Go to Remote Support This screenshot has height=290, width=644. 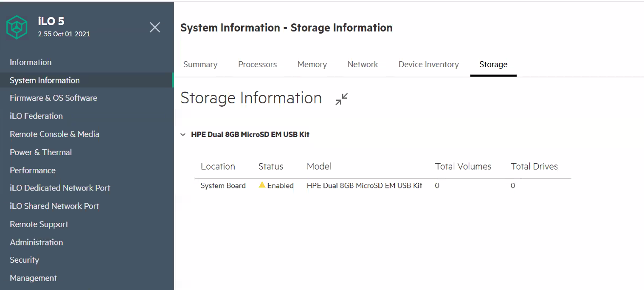[x=39, y=224]
